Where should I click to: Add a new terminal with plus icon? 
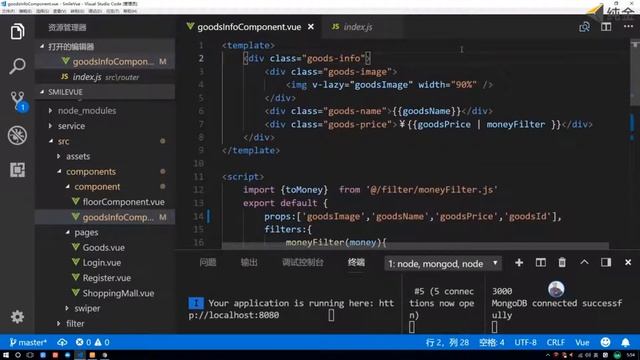point(519,262)
